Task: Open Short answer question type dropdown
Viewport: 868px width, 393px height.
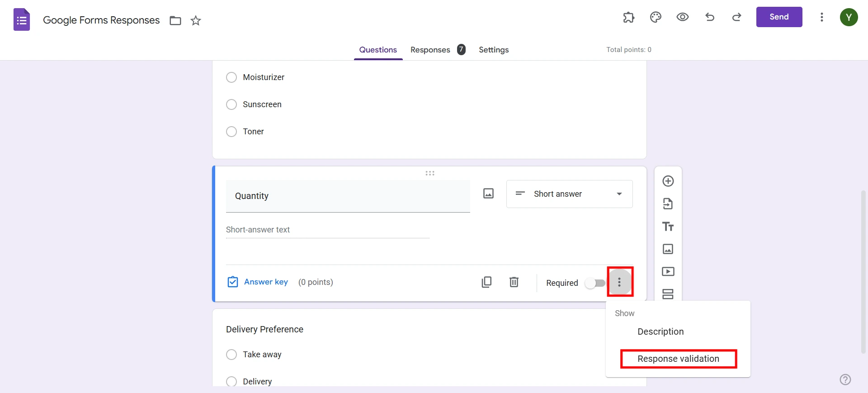Action: [570, 194]
